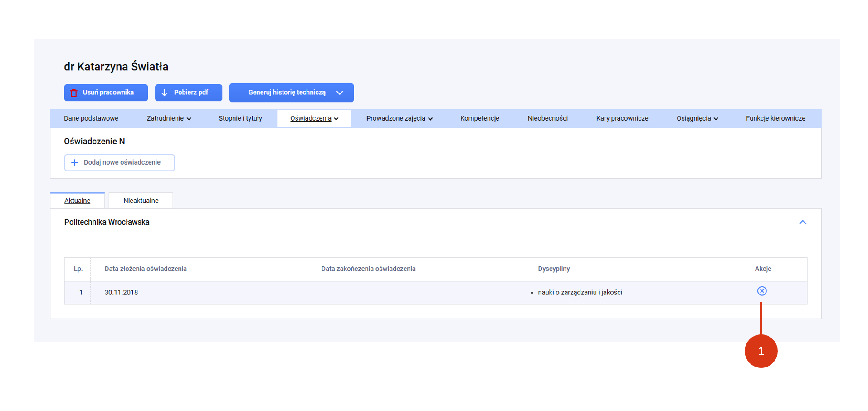This screenshot has height=411, width=868.
Task: Switch to the Stopnie i tytuły tab
Action: point(240,118)
